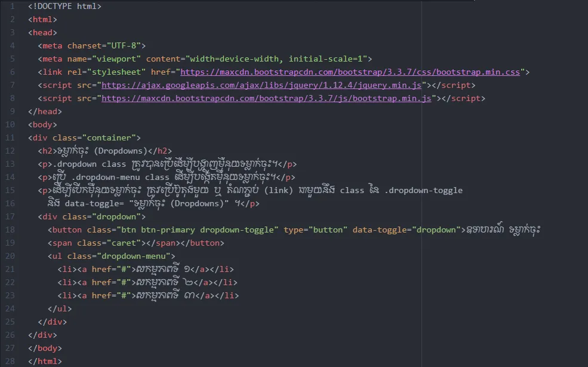Click the first li item on line 21
Image resolution: width=588 pixels, height=367 pixels.
coord(146,269)
